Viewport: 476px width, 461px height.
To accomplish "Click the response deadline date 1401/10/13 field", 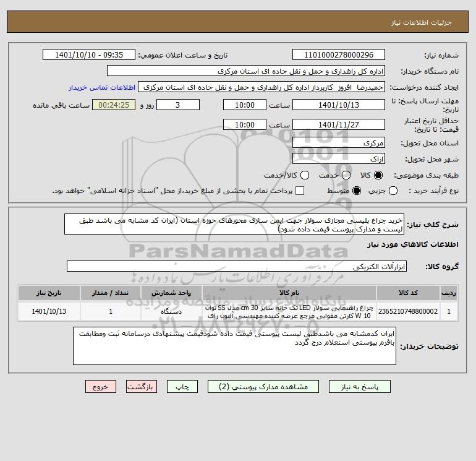I will [339, 105].
